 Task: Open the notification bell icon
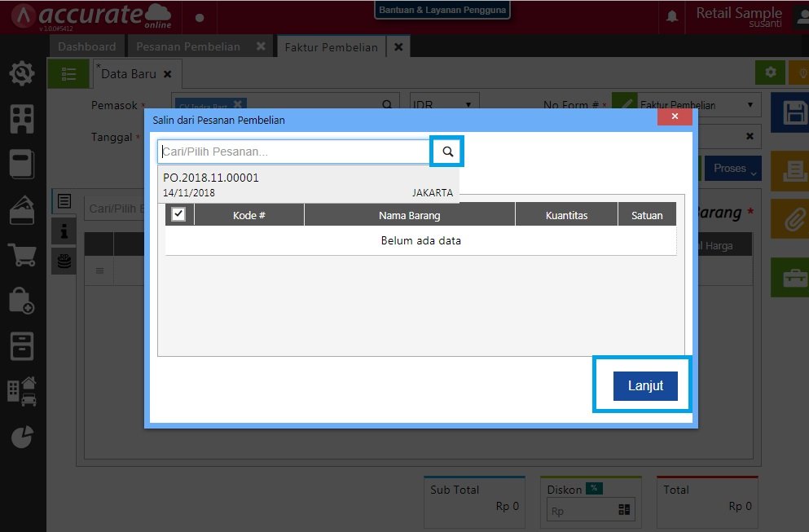pyautogui.click(x=672, y=17)
